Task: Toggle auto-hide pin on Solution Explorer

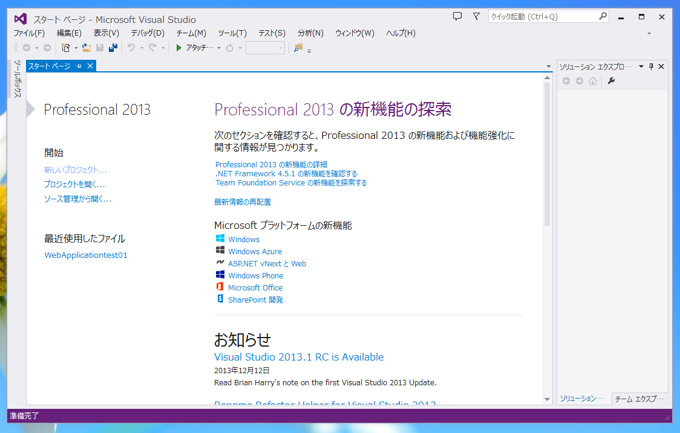Action: pos(651,66)
